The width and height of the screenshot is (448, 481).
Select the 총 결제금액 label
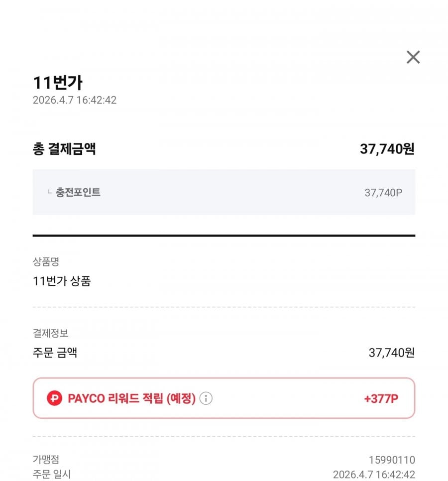click(64, 149)
